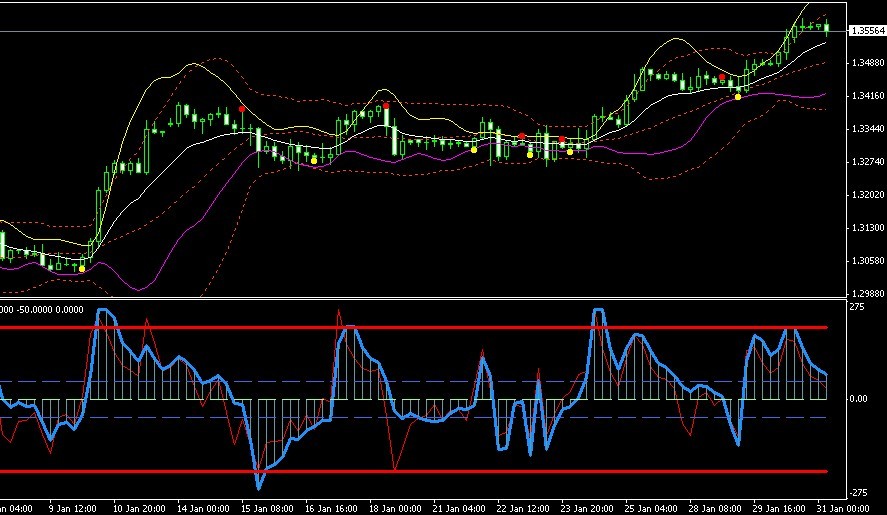Click the 1.32740 price axis label
The height and width of the screenshot is (515, 887).
tap(868, 162)
